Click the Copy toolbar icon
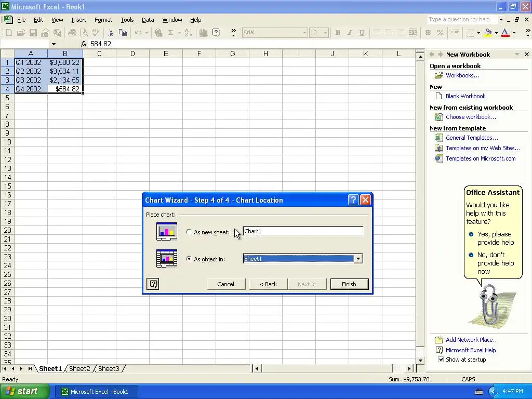Screen dimensions: 532x399 [x=123, y=33]
